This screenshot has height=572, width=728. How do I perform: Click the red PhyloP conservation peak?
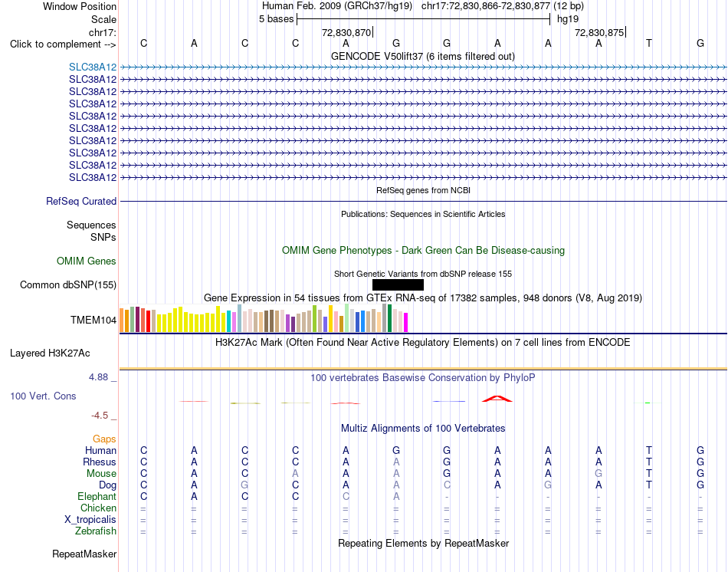click(x=497, y=399)
